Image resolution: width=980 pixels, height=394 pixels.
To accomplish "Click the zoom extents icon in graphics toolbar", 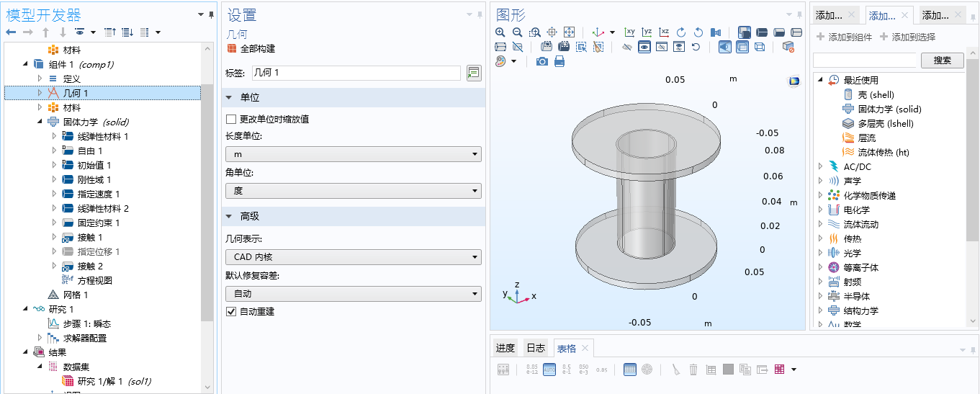I will 569,32.
